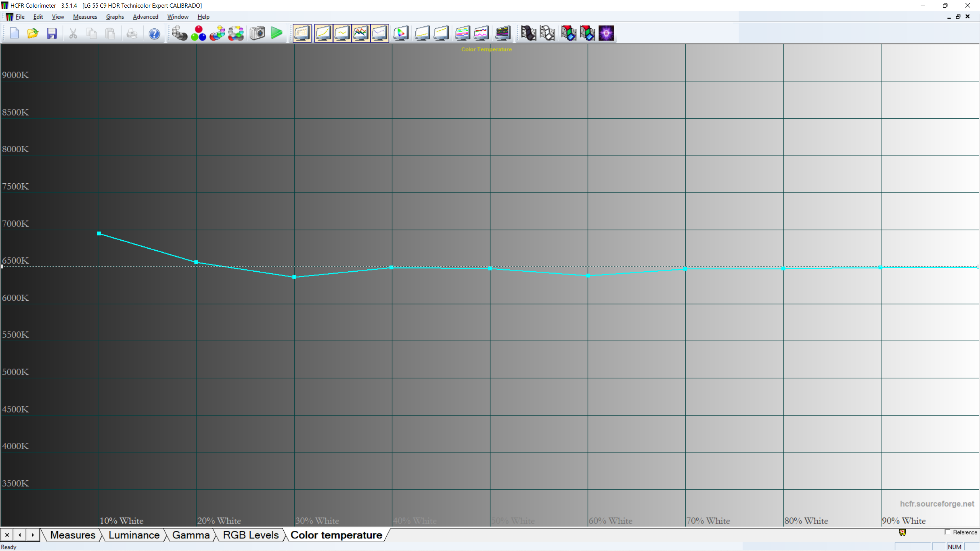The height and width of the screenshot is (551, 980).
Task: Measure gray scale with gray balls icon
Action: point(179,33)
